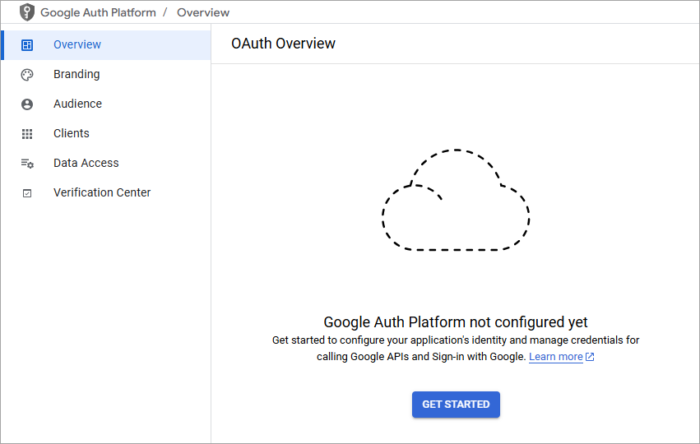The image size is (700, 444).
Task: Open the Branding section
Action: (x=106, y=75)
